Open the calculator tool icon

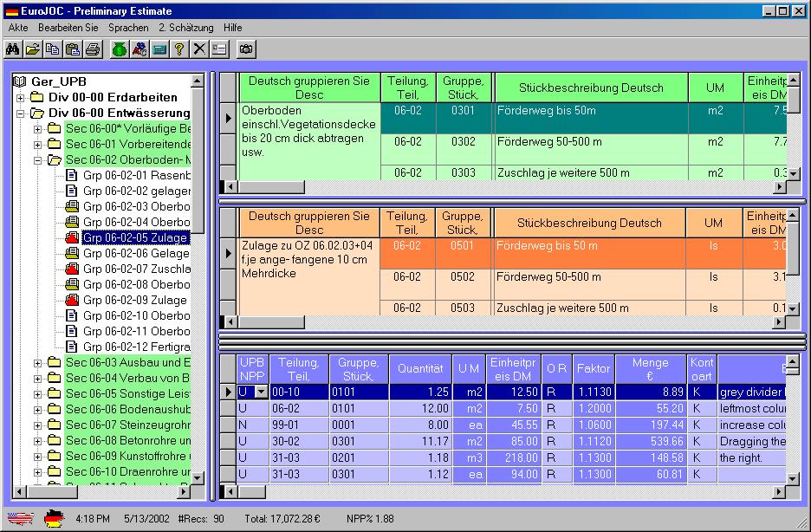coord(159,49)
